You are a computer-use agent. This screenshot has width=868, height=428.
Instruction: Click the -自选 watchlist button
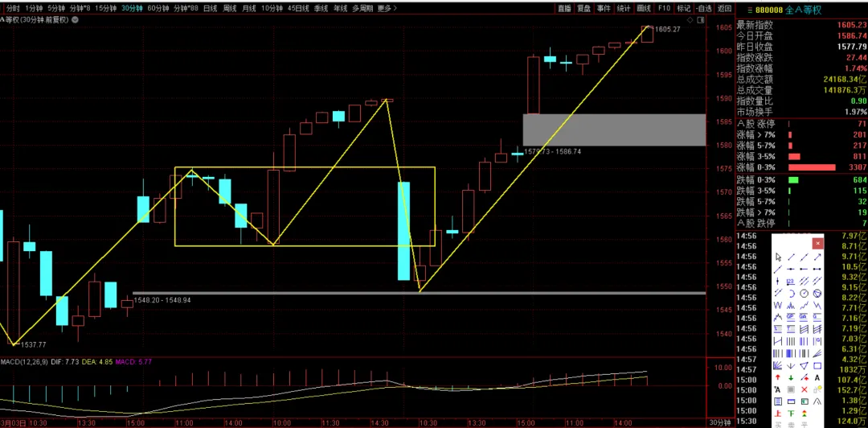pos(703,8)
